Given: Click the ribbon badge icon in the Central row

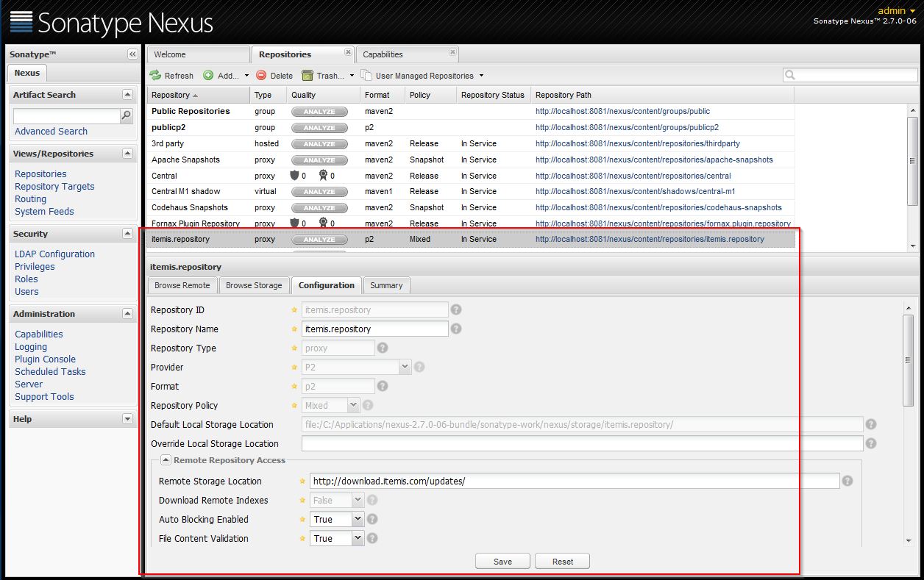Looking at the screenshot, I should pyautogui.click(x=323, y=176).
